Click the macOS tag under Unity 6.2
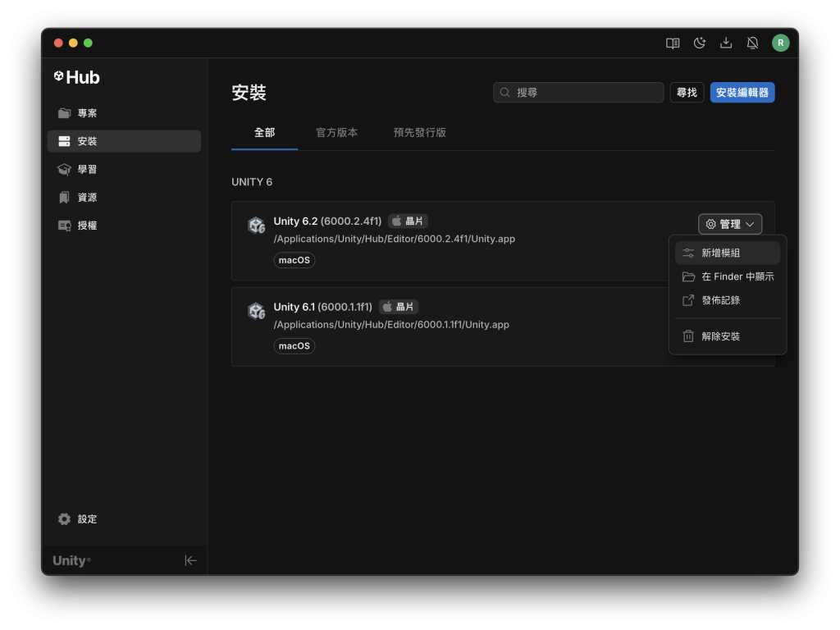The image size is (840, 630). tap(294, 260)
